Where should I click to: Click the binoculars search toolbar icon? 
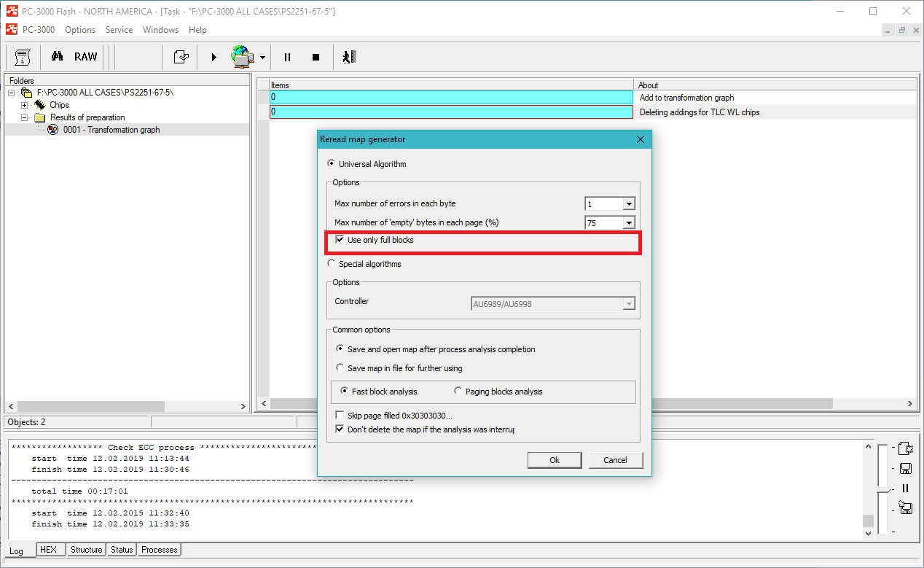pos(57,57)
